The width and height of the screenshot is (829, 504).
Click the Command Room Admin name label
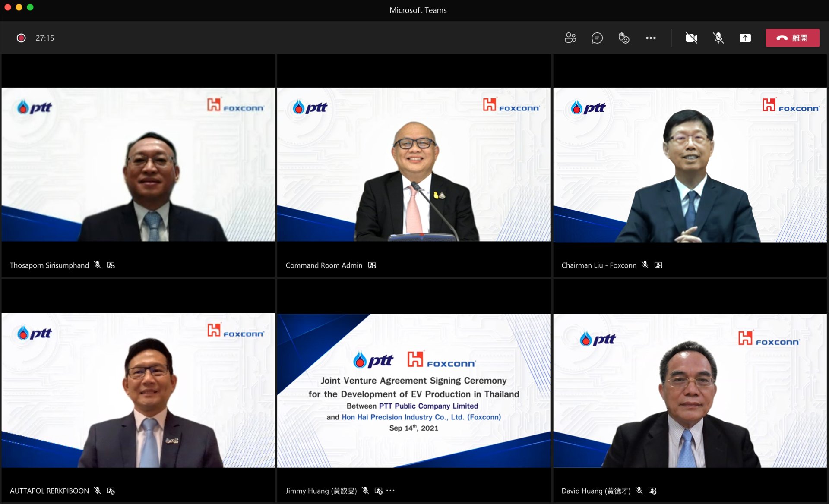coord(324,265)
